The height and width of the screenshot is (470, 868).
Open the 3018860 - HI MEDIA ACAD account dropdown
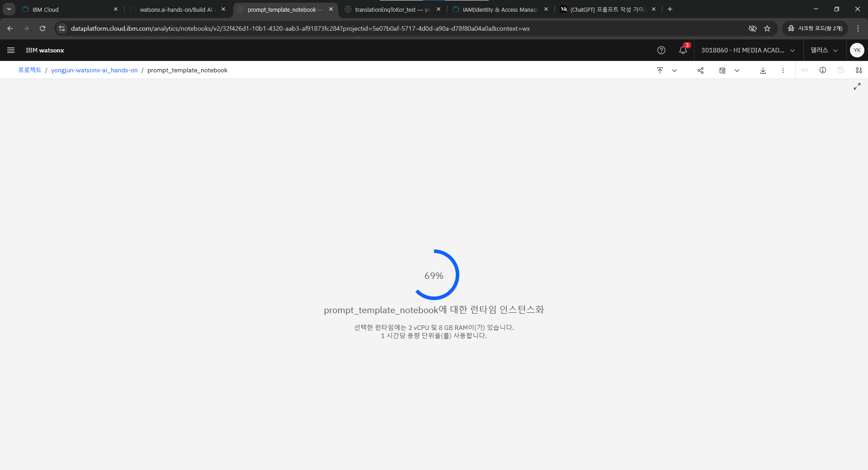748,50
